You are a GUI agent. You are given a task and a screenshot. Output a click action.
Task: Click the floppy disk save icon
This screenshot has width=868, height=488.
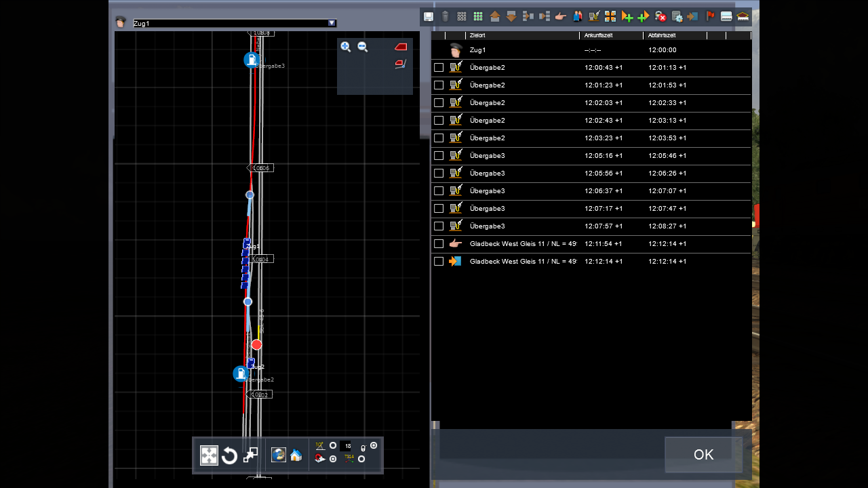[429, 16]
